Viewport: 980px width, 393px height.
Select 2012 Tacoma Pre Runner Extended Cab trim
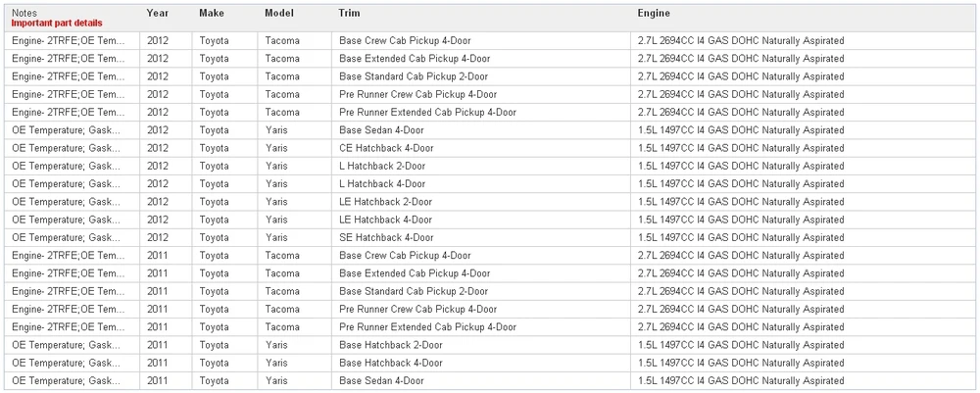tap(427, 113)
